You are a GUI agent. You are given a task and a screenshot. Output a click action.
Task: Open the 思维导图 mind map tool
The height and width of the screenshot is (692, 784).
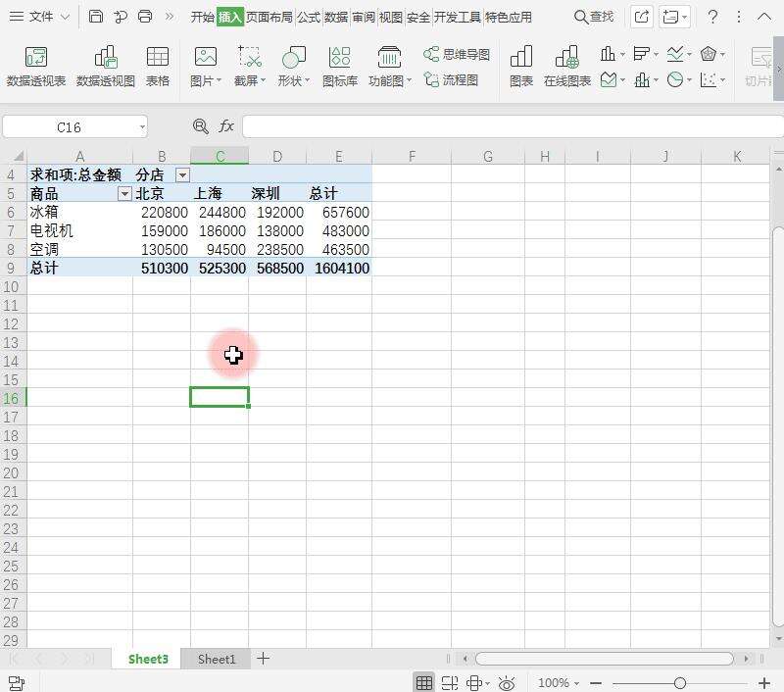point(456,57)
